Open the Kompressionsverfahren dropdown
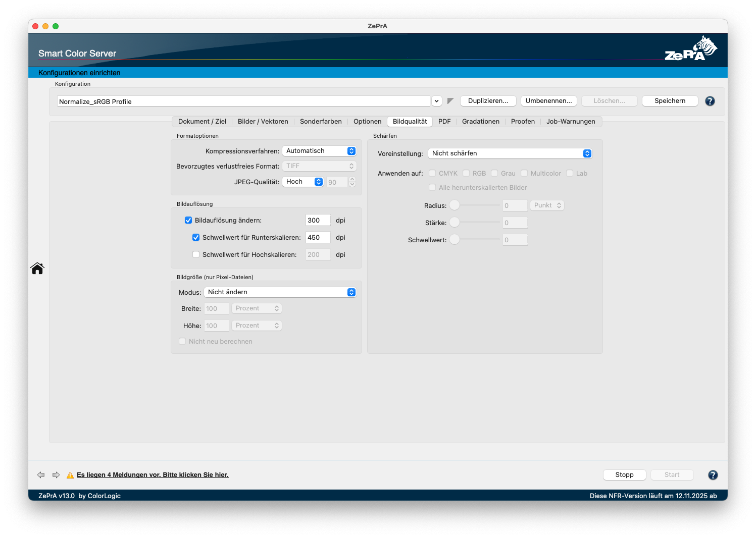 [319, 151]
